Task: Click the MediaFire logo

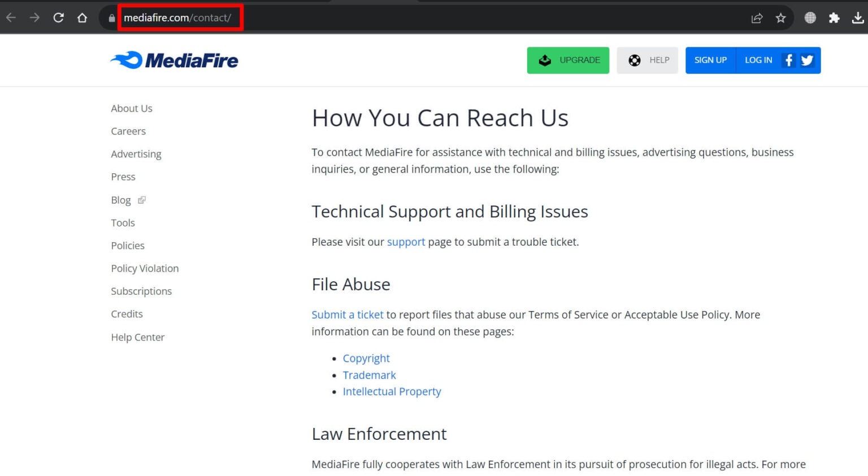Action: 174,60
